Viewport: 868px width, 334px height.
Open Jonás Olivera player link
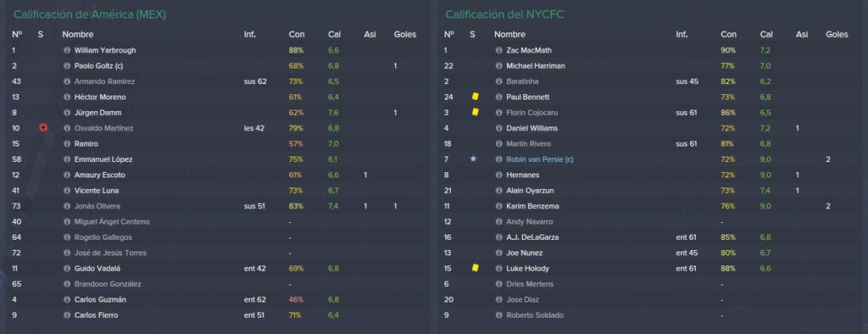tap(97, 206)
